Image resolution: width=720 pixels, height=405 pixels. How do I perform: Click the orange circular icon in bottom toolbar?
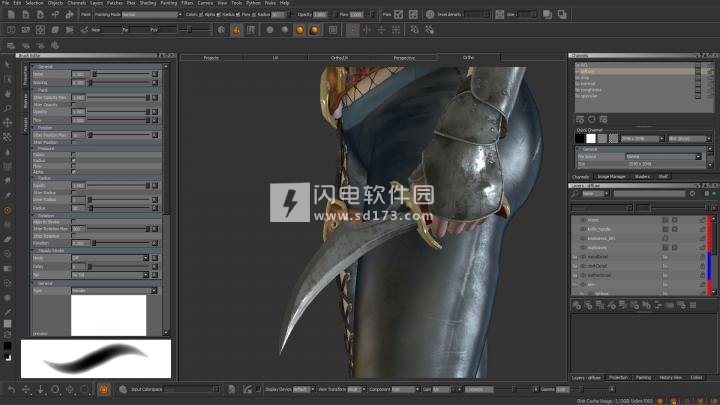tap(104, 389)
